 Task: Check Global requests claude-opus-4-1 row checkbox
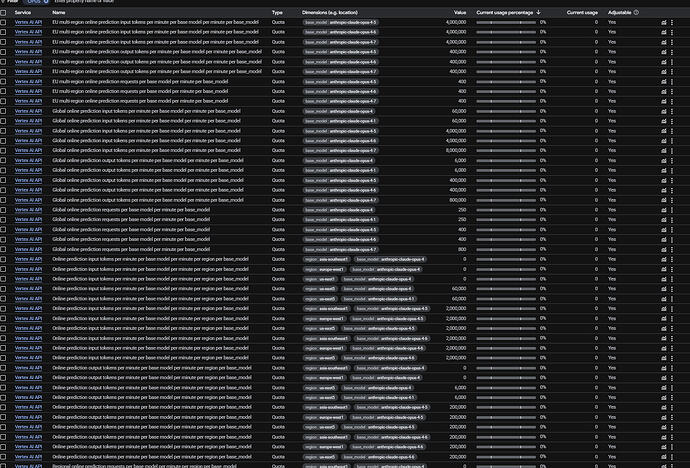coord(3,219)
